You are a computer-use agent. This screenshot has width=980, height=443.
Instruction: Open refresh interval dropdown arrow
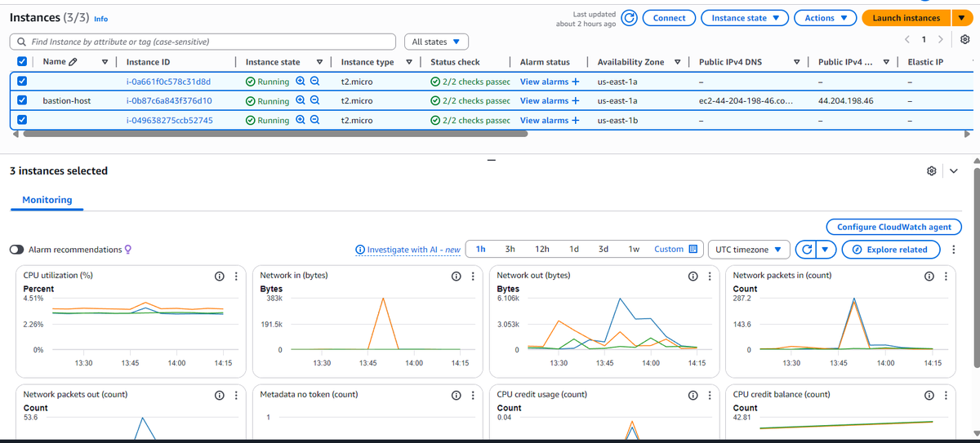[x=826, y=250]
